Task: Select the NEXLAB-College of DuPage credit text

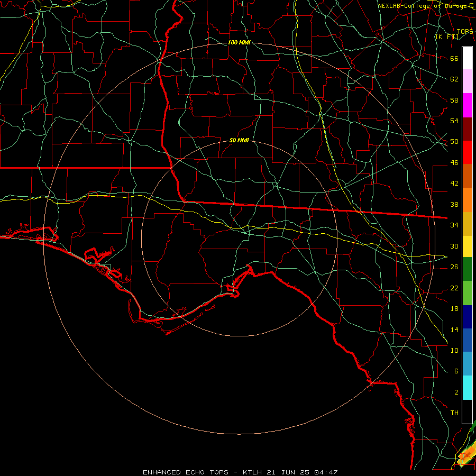Action: 426,6
